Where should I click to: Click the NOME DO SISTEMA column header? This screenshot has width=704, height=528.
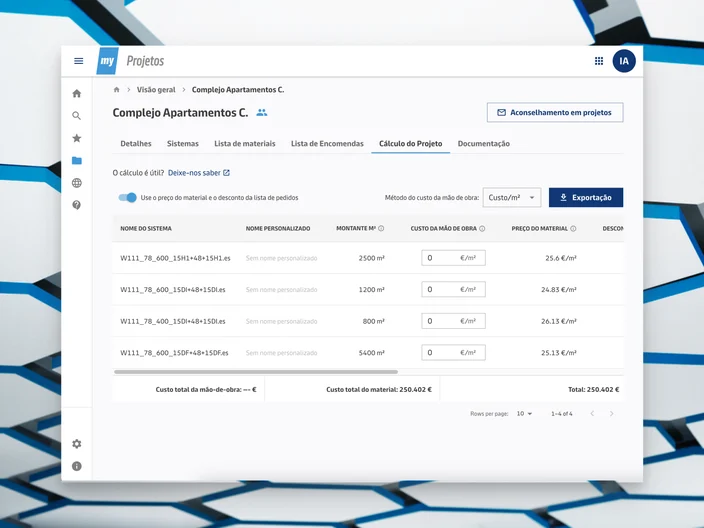pyautogui.click(x=146, y=229)
